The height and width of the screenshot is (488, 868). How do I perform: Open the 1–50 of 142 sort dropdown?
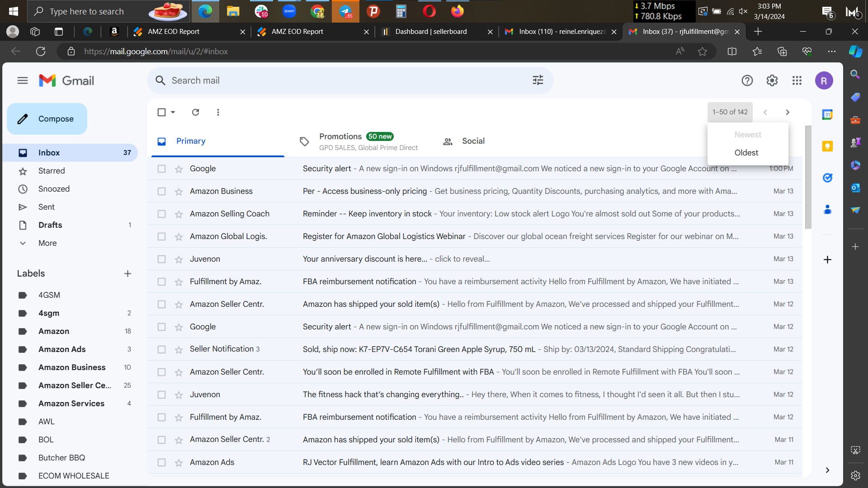(730, 112)
